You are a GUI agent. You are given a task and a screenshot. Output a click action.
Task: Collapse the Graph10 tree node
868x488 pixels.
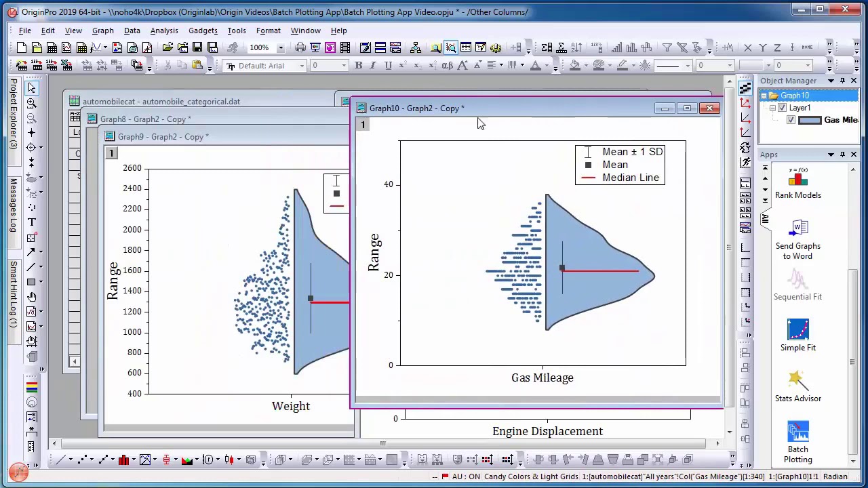coord(764,96)
